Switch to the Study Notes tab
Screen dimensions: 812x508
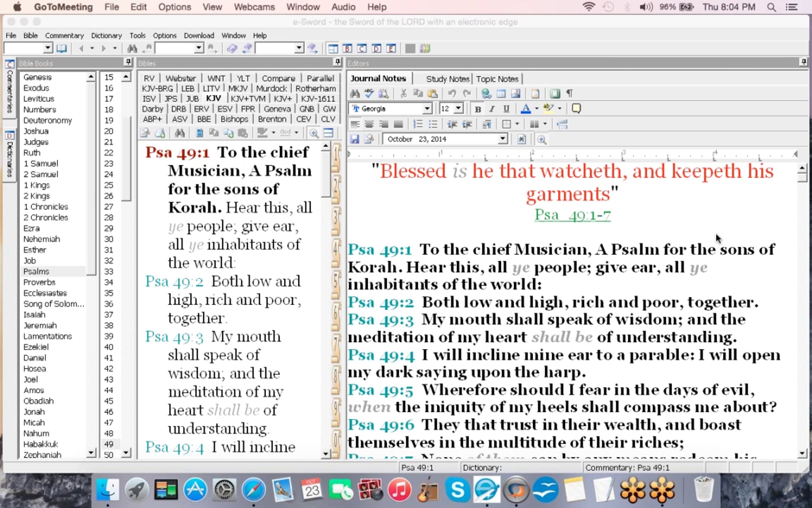click(x=447, y=79)
